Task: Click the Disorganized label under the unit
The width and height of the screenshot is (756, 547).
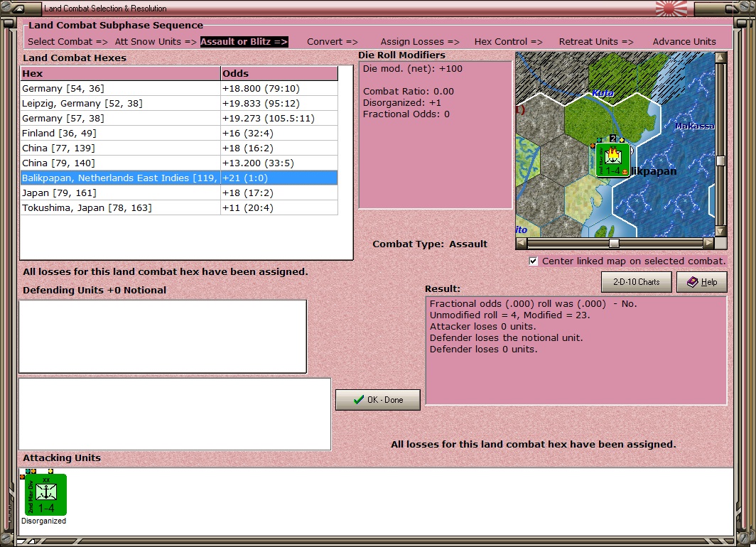Action: point(44,521)
